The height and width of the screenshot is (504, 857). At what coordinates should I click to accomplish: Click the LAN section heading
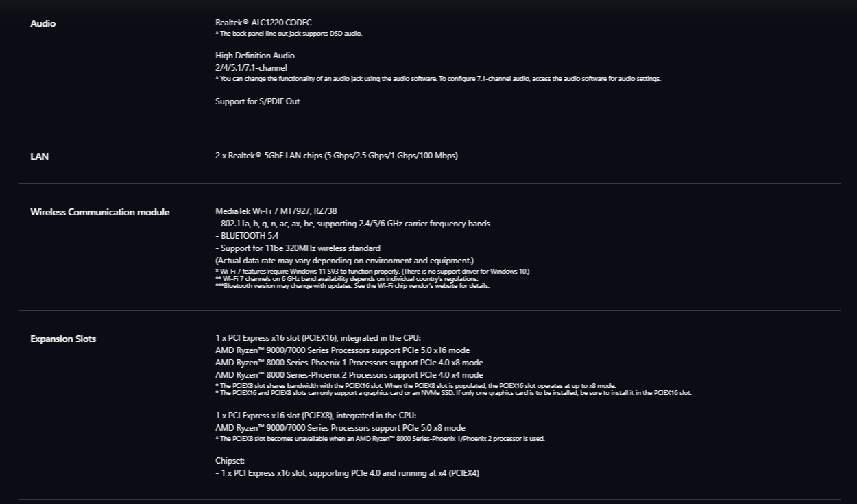[39, 156]
